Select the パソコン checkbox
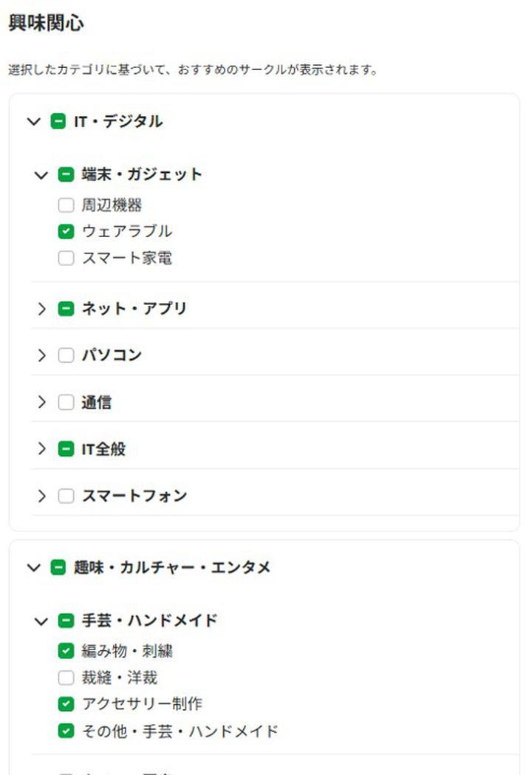The image size is (532, 775). click(66, 355)
